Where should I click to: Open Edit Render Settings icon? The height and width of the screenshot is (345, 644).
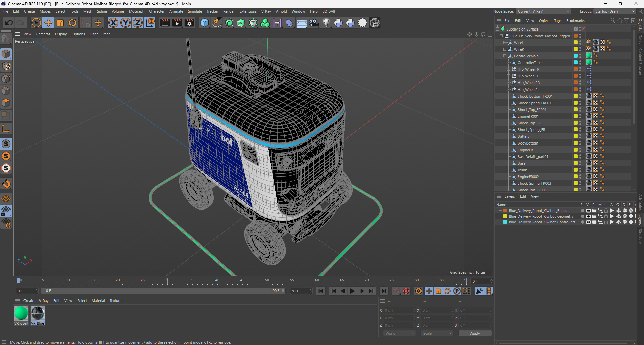pyautogui.click(x=189, y=23)
